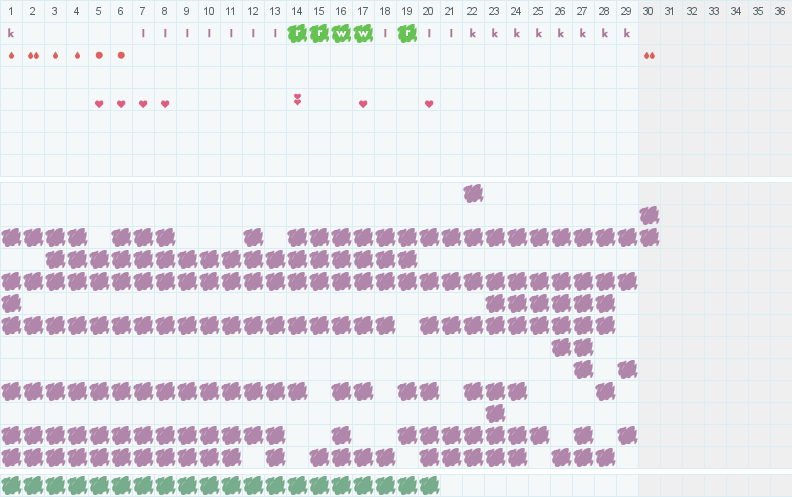Select the day 13 column header

point(275,11)
